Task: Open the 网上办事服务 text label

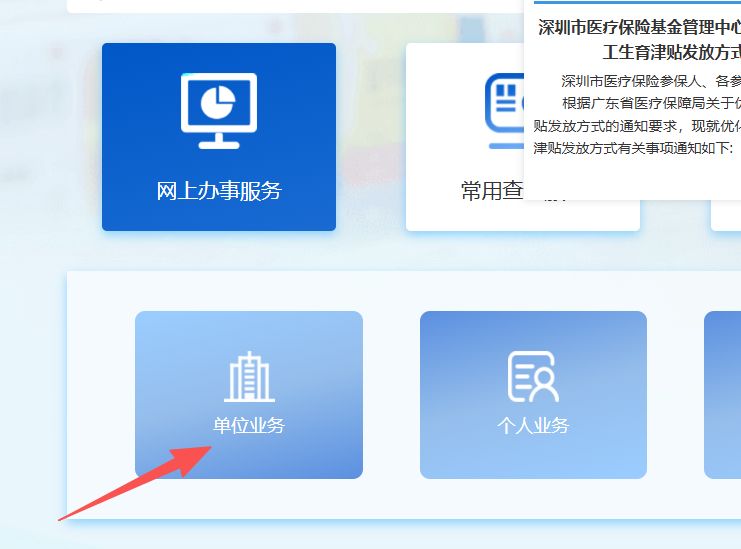Action: (x=219, y=191)
